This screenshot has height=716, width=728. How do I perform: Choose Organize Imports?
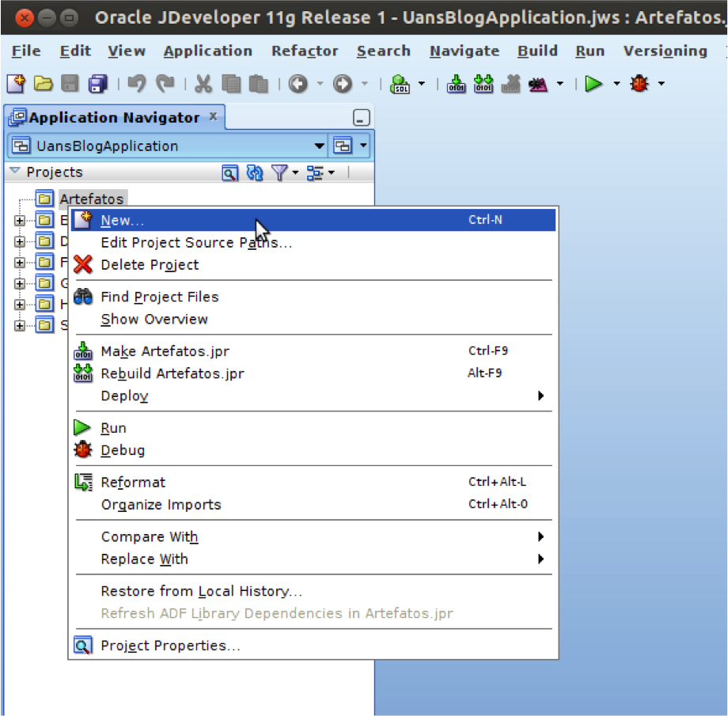(x=313, y=505)
